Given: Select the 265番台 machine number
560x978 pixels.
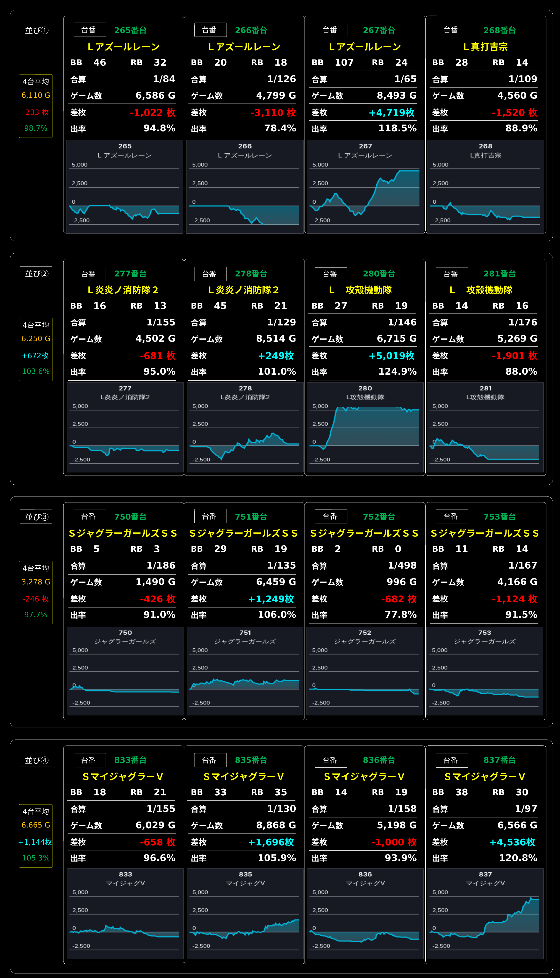Looking at the screenshot, I should 130,30.
